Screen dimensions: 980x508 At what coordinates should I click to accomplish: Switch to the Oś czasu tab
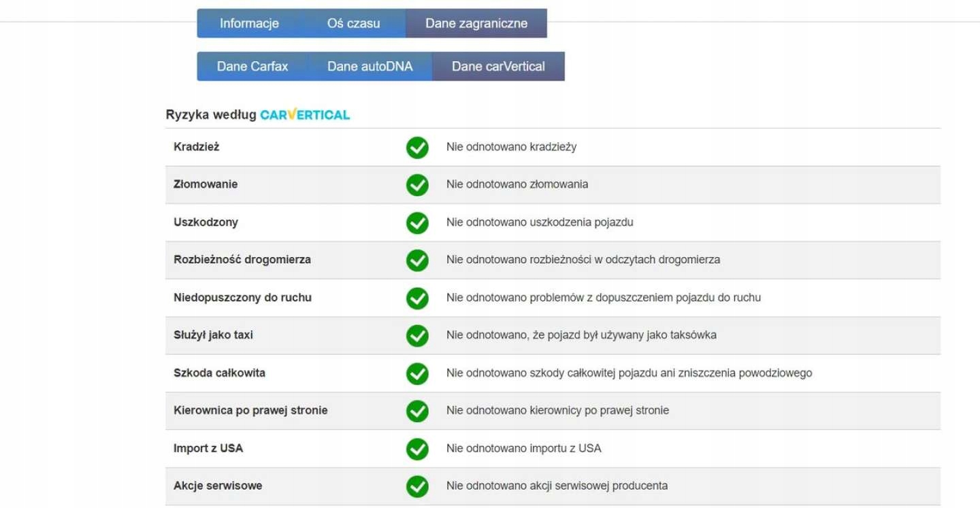[353, 23]
